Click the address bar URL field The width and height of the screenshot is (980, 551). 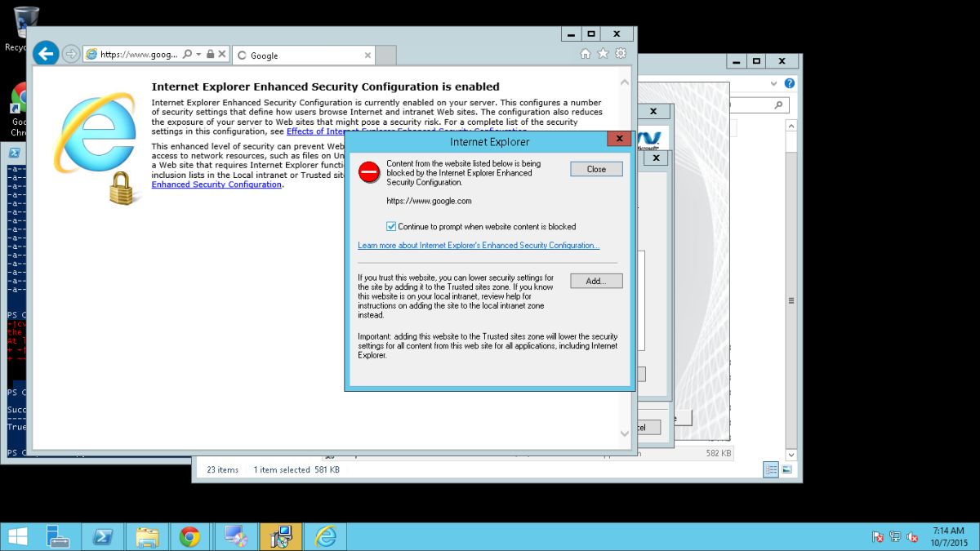[x=138, y=54]
